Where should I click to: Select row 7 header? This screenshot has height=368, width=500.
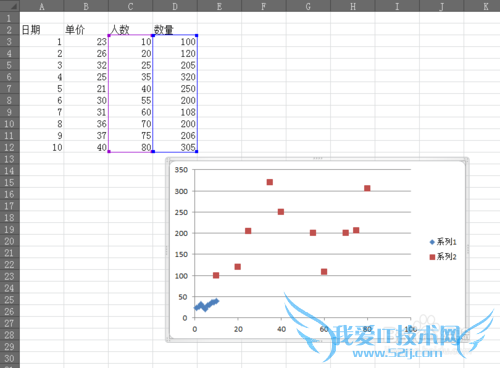point(10,89)
